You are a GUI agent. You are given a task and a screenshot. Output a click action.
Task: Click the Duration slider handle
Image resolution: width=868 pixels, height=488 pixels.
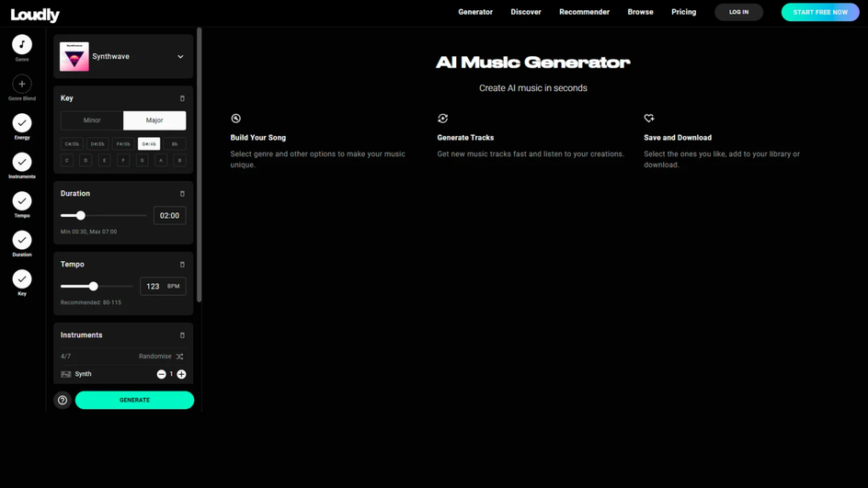[81, 216]
